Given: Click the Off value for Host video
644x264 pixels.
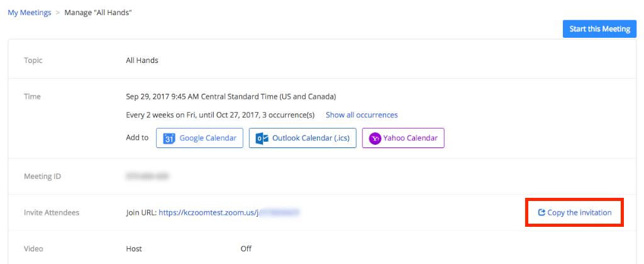Looking at the screenshot, I should 246,249.
